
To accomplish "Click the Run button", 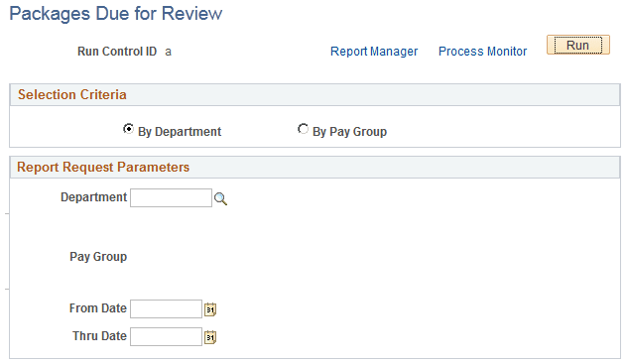I will tap(578, 45).
